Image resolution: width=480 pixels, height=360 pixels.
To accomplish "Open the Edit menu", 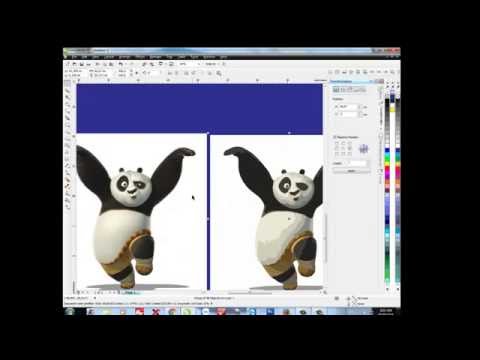I will pos(85,57).
